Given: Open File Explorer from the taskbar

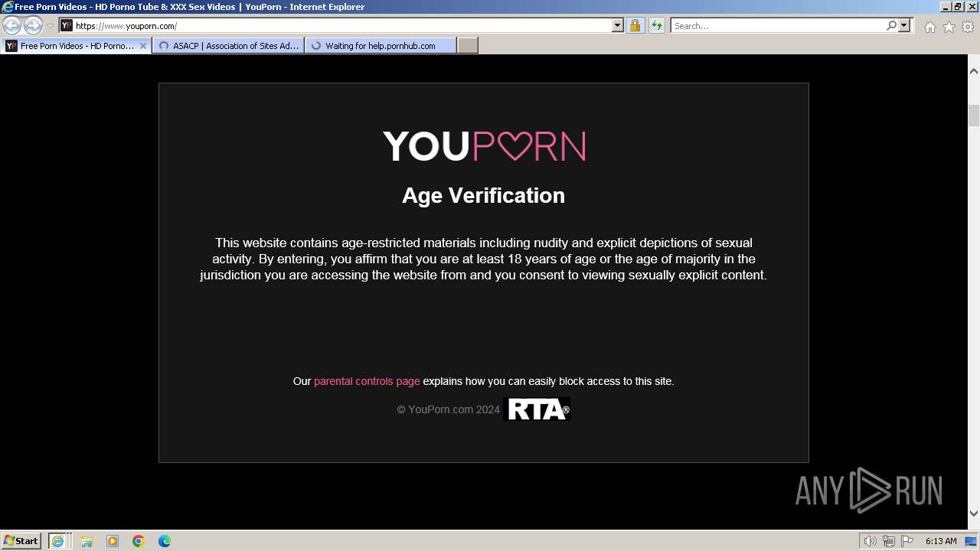Looking at the screenshot, I should 87,541.
